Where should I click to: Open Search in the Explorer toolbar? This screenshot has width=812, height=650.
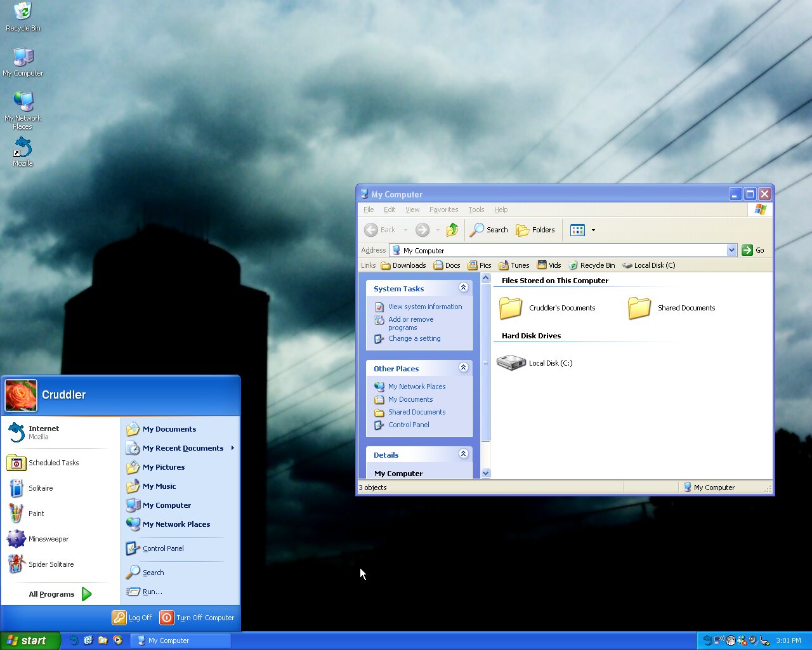click(488, 230)
